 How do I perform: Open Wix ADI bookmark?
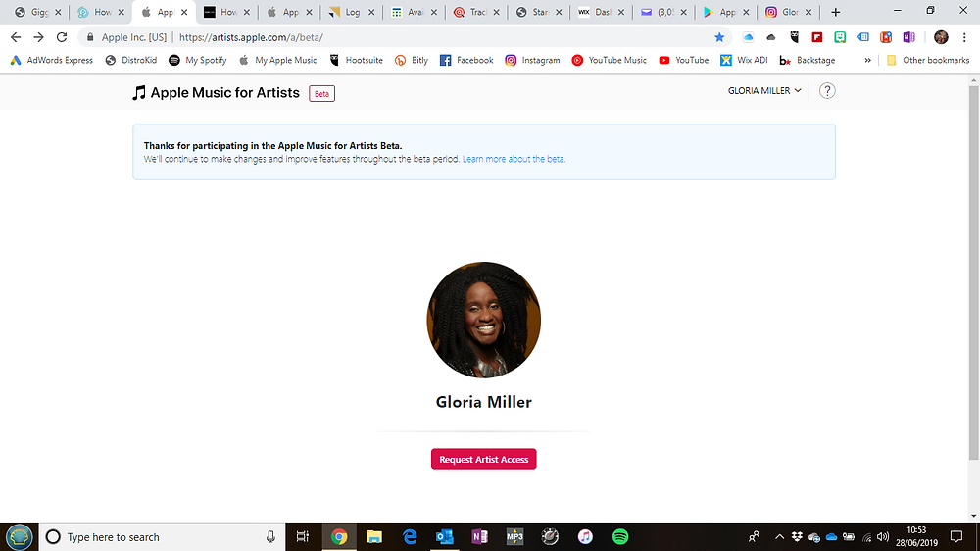click(744, 60)
